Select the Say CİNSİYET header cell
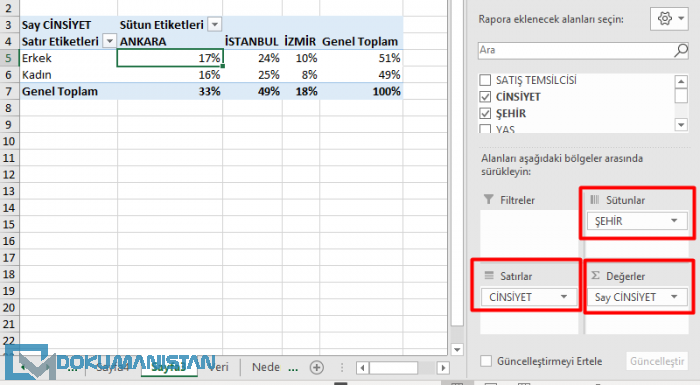700x385 pixels. click(x=69, y=25)
